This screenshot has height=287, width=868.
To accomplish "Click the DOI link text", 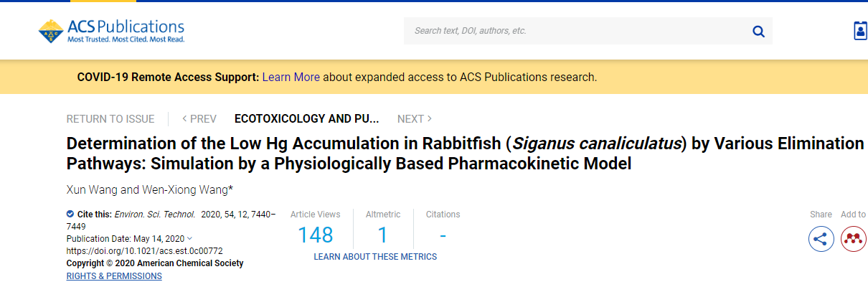I will [145, 251].
